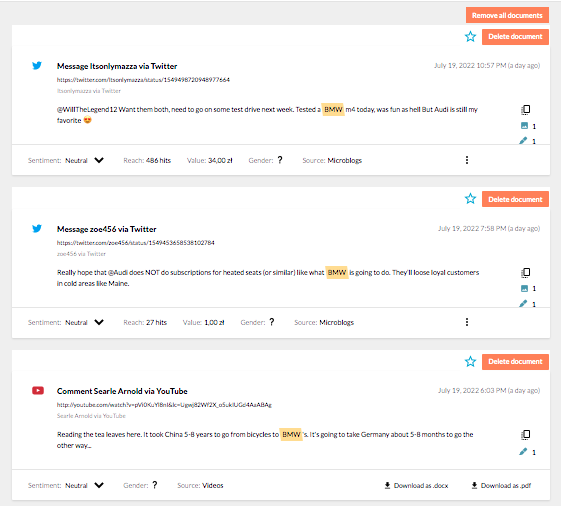Click highlighted BMW keyword in zoe456 tweet
Viewport: 561px width, 506px height.
(x=337, y=273)
